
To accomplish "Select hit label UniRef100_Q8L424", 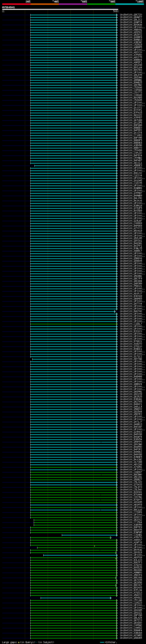I will (131, 618).
